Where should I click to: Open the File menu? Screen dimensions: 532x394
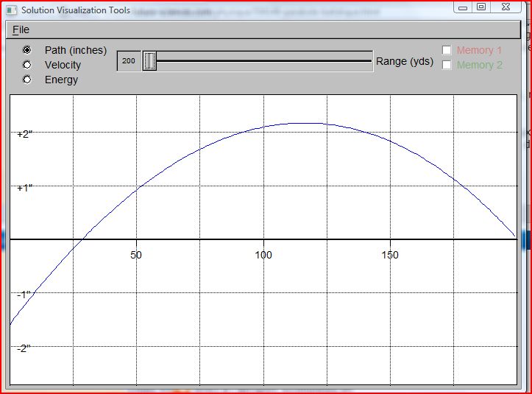coord(21,30)
